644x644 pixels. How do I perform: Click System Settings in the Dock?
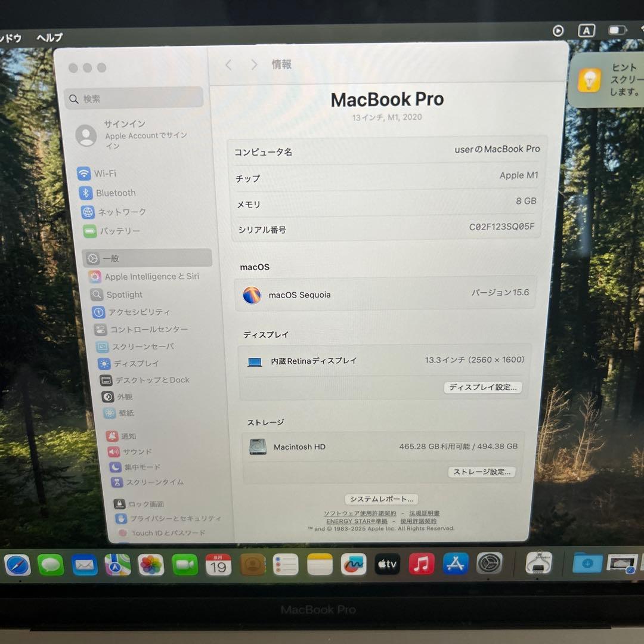pos(490,563)
